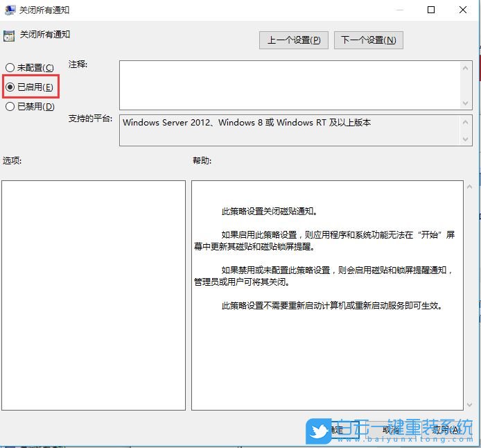Image resolution: width=481 pixels, height=448 pixels.
Task: Click help paragraph starting 如果启用此策略设置
Action: tap(324, 241)
